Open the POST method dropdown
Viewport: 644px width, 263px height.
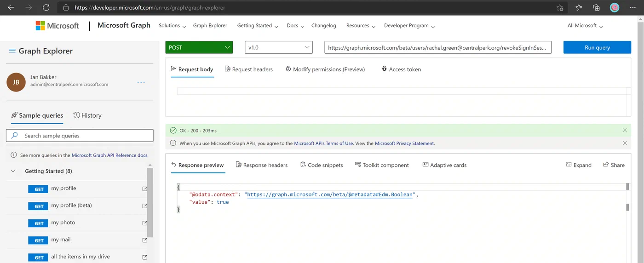pyautogui.click(x=199, y=47)
